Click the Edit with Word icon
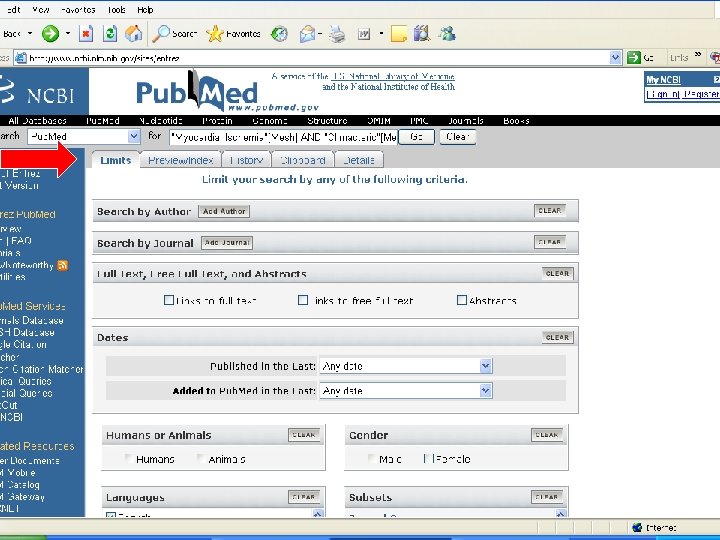Screen dimensions: 720x540 click(364, 34)
